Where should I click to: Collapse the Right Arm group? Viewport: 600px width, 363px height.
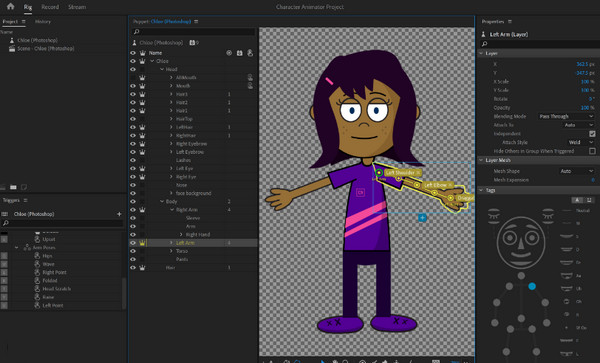tap(171, 210)
